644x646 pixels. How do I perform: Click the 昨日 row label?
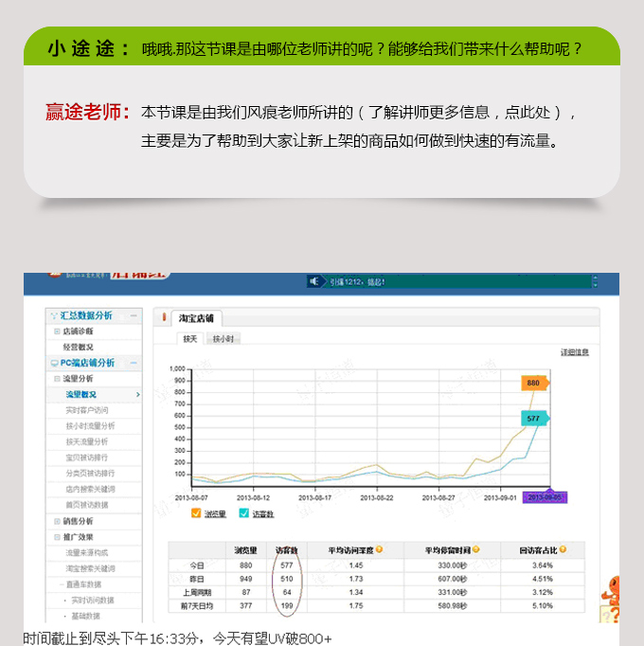click(197, 579)
